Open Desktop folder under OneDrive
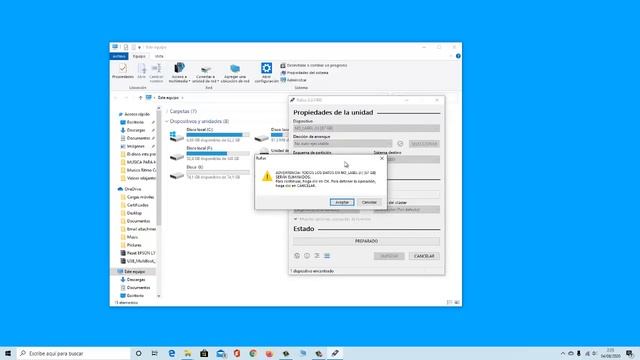The image size is (640, 360). [134, 213]
